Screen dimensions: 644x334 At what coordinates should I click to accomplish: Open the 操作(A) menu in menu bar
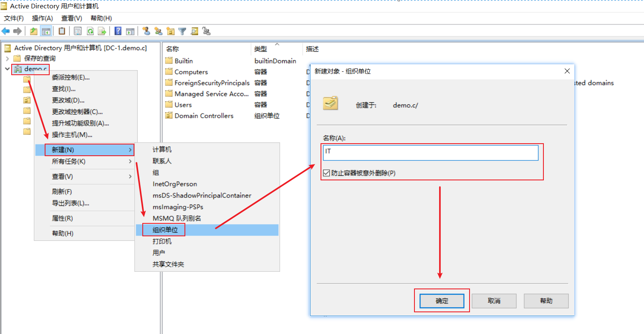42,18
